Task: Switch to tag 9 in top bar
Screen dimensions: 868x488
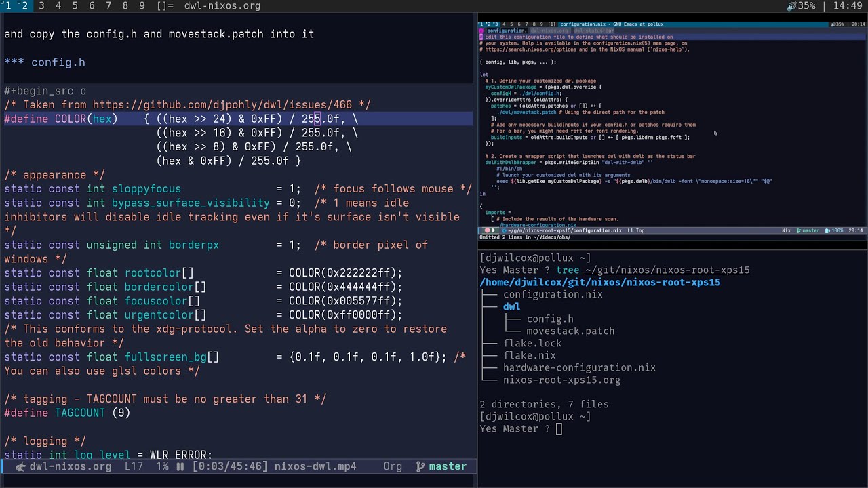Action: coord(142,5)
